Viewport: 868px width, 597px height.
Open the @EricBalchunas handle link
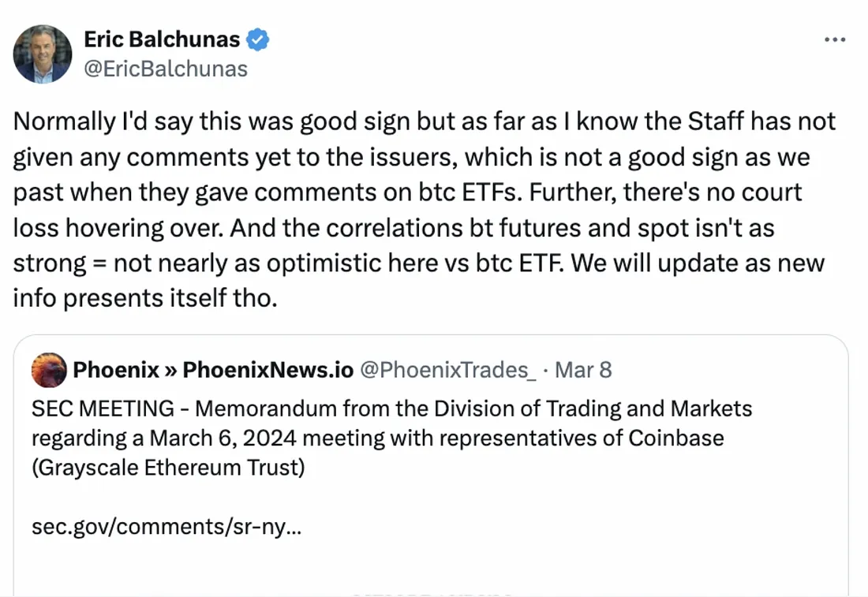(166, 69)
